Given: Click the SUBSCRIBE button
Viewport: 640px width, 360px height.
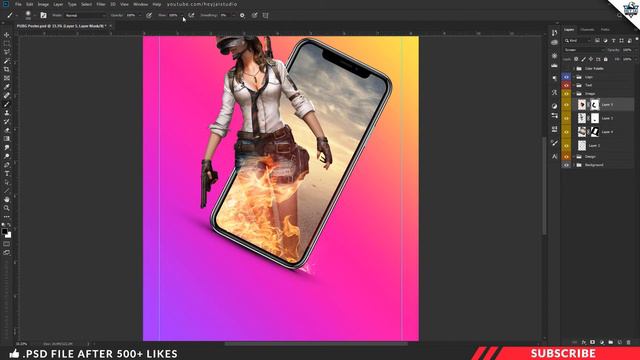Looking at the screenshot, I should click(563, 353).
